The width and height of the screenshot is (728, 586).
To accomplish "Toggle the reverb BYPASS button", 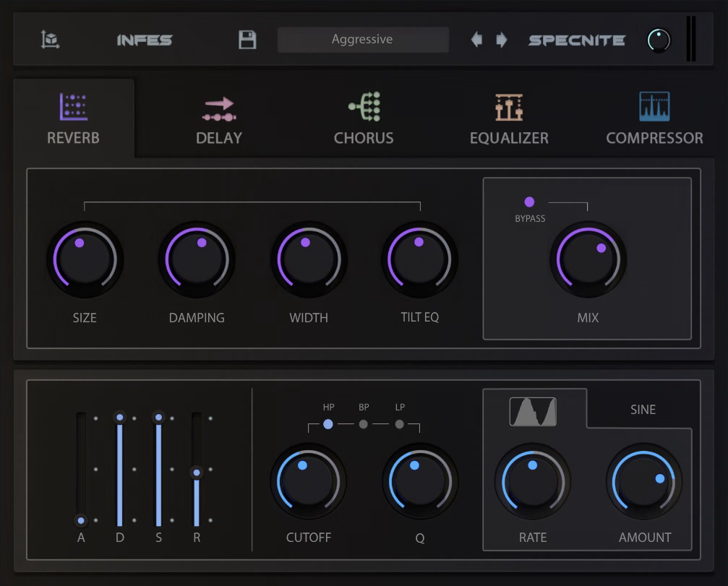I will point(529,202).
